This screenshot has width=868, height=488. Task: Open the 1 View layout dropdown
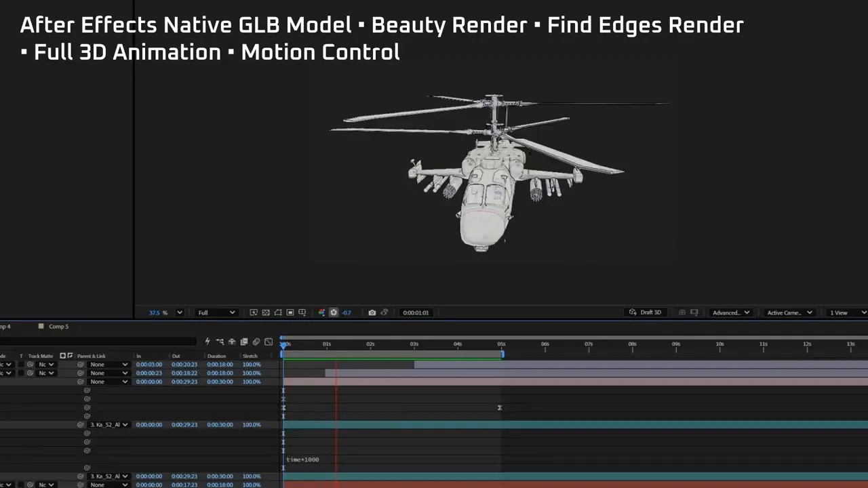pyautogui.click(x=848, y=312)
